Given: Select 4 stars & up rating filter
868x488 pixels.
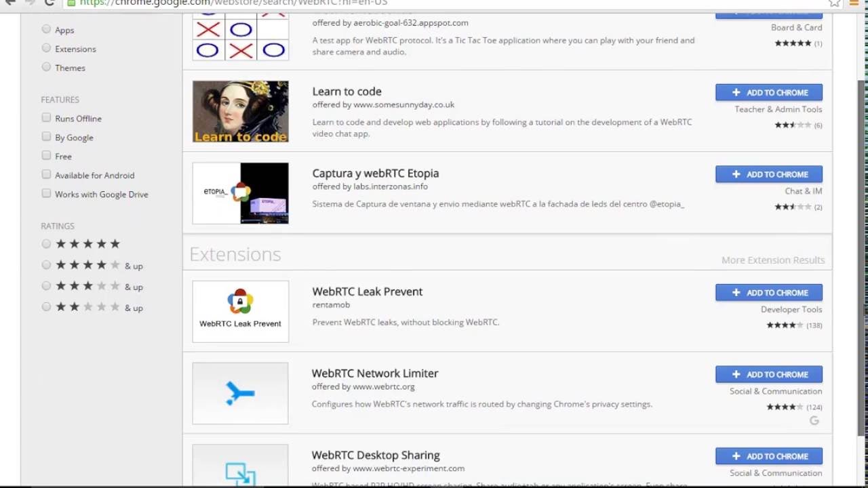Looking at the screenshot, I should click(46, 265).
